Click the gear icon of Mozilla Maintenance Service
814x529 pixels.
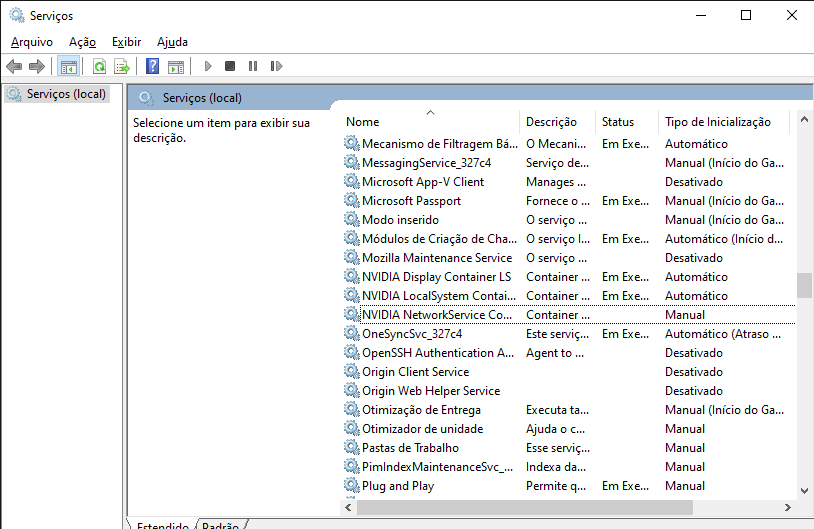[x=352, y=257]
